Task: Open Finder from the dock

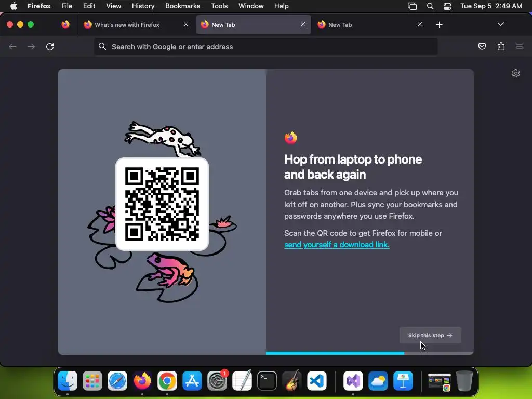Action: (x=68, y=381)
